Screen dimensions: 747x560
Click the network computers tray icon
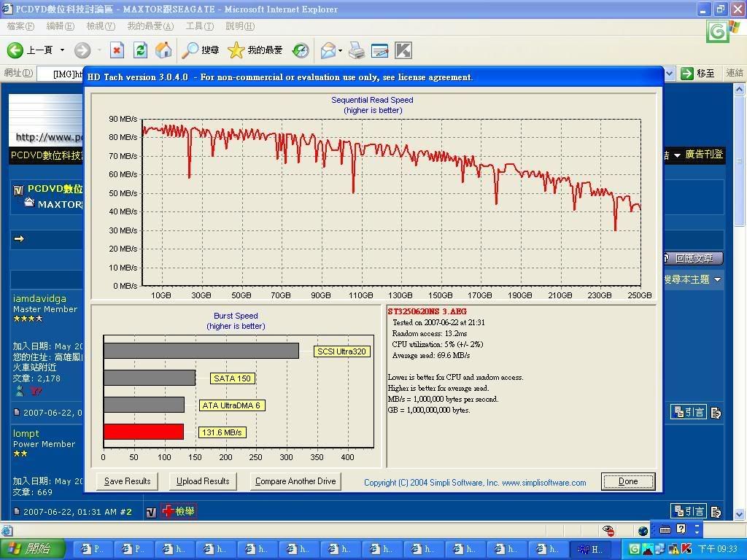coord(660,549)
